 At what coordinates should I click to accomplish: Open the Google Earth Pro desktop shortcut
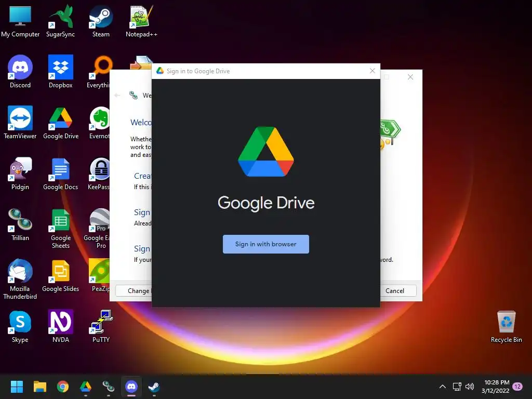[97, 229]
